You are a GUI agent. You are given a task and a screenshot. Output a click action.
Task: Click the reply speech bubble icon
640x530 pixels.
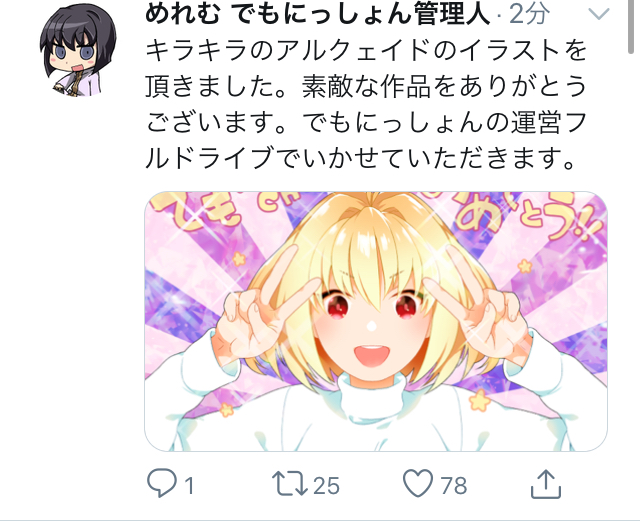(162, 483)
